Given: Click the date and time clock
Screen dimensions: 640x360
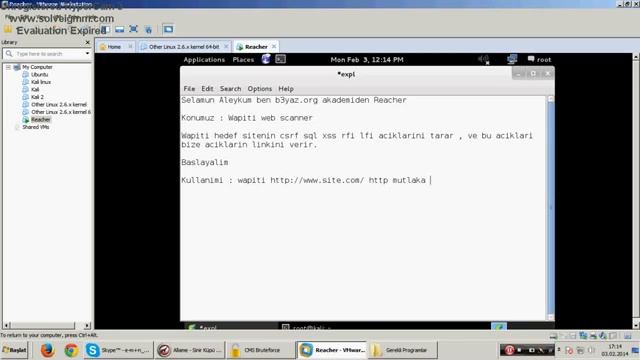Looking at the screenshot, I should click(x=367, y=60).
